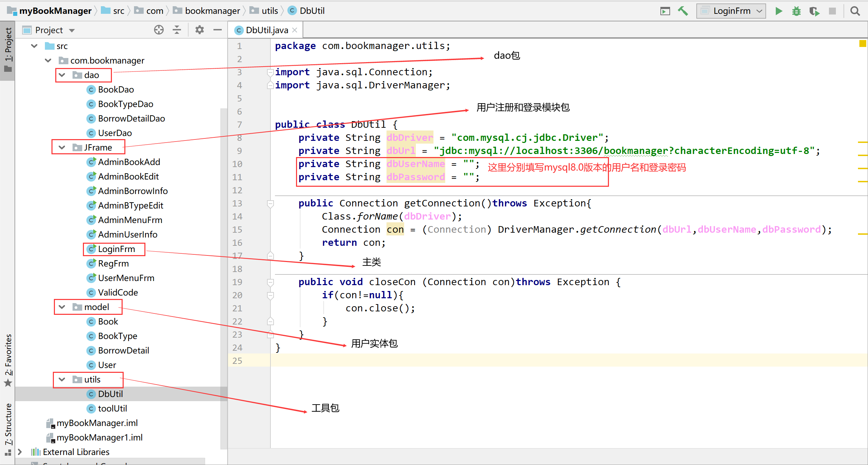Fold the import block at line 3
The height and width of the screenshot is (465, 868).
(x=270, y=72)
